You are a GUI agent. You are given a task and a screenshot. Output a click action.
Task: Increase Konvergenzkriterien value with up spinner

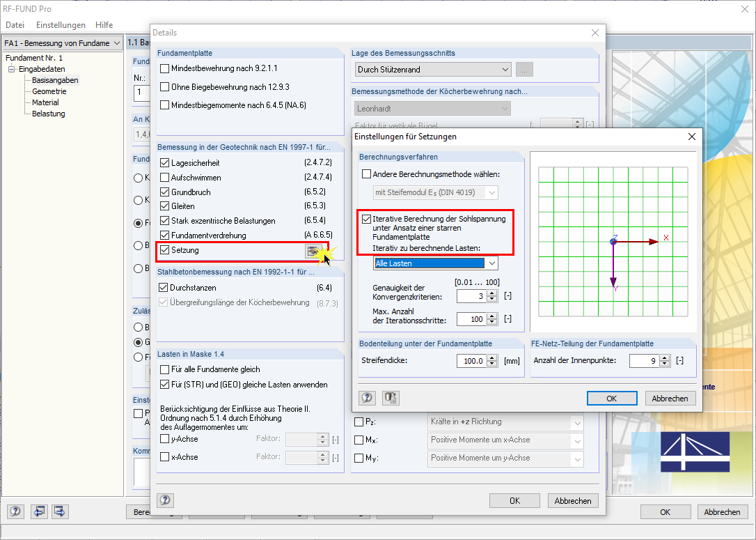pyautogui.click(x=491, y=293)
